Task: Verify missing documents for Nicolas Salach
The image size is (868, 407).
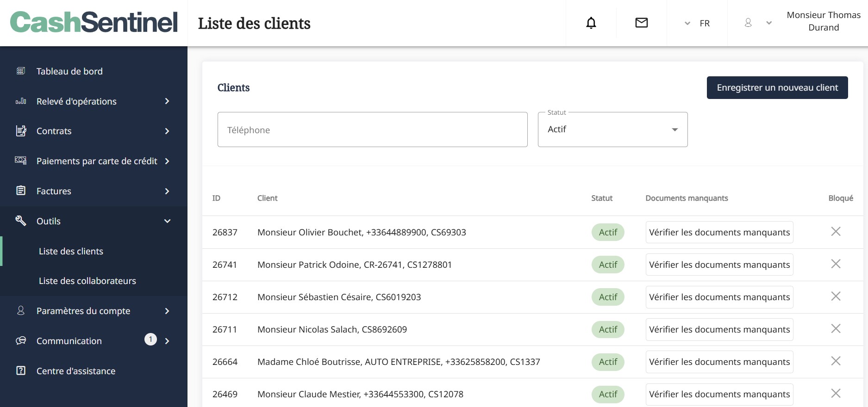Action: [x=719, y=329]
